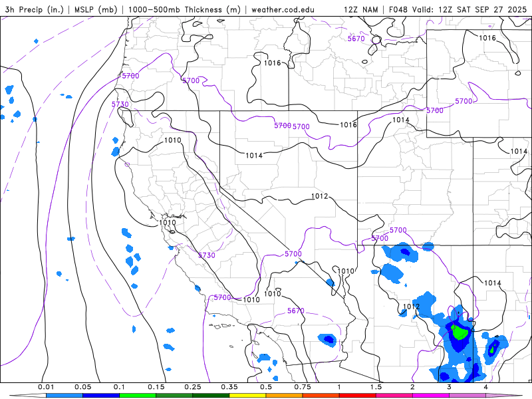Select the 0.5 legend value label
The height and width of the screenshot is (399, 532).
[266, 387]
